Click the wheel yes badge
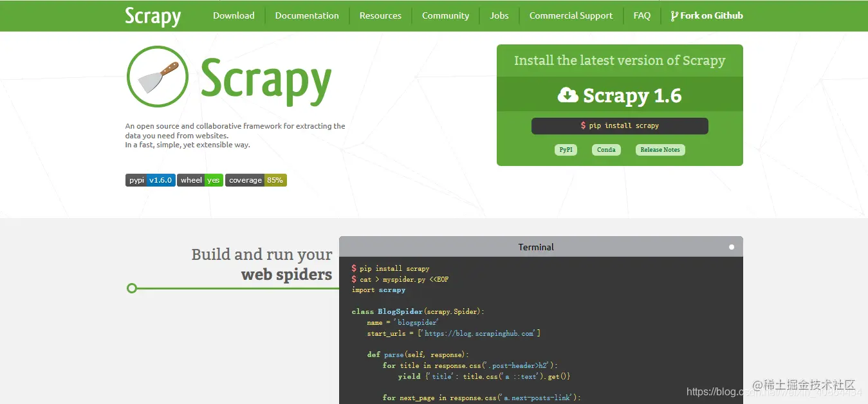This screenshot has width=868, height=404. [200, 180]
